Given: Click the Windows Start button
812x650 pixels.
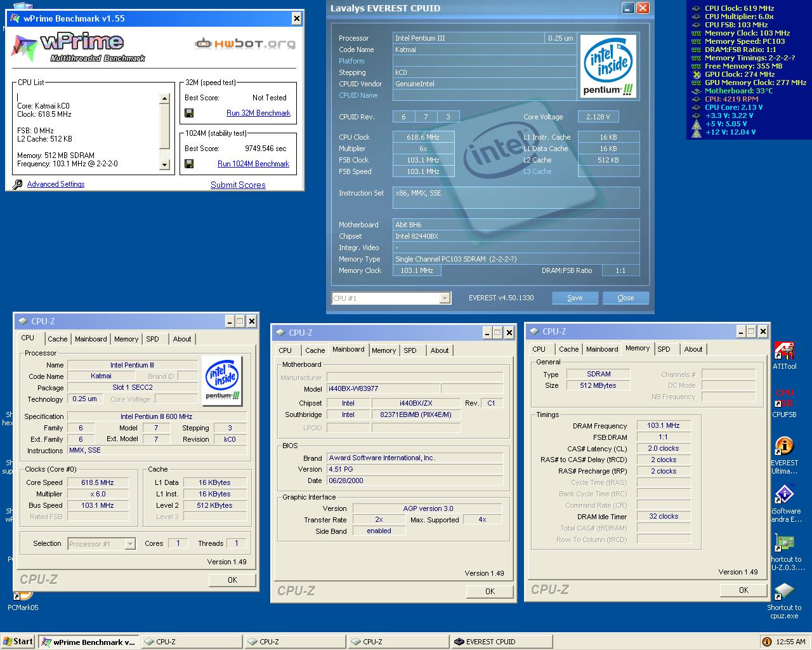Looking at the screenshot, I should pyautogui.click(x=18, y=641).
